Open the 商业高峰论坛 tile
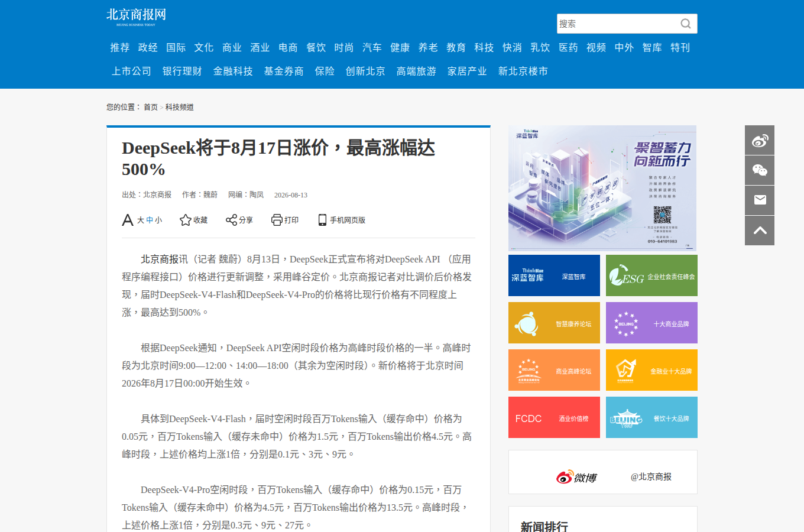The width and height of the screenshot is (804, 532). point(554,370)
